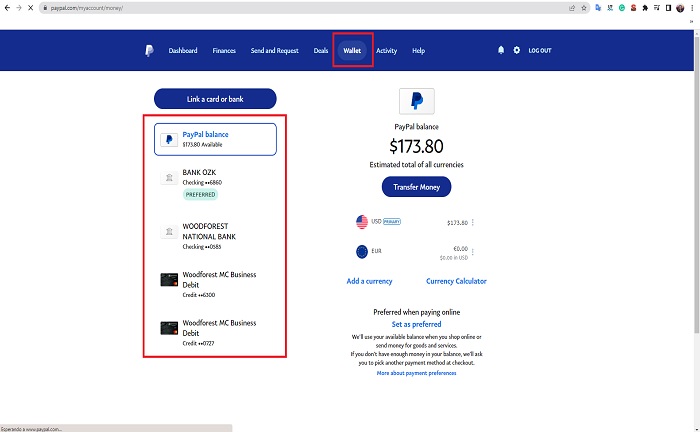Viewport: 700px width, 432px height.
Task: Click the PayPal logo in navigation bar
Action: tap(150, 50)
